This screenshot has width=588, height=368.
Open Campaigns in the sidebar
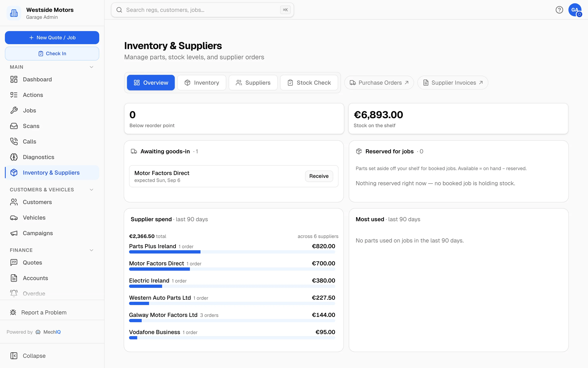point(52,233)
